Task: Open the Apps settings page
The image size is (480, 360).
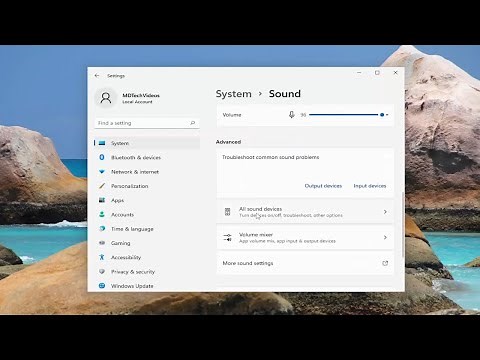Action: [147, 200]
